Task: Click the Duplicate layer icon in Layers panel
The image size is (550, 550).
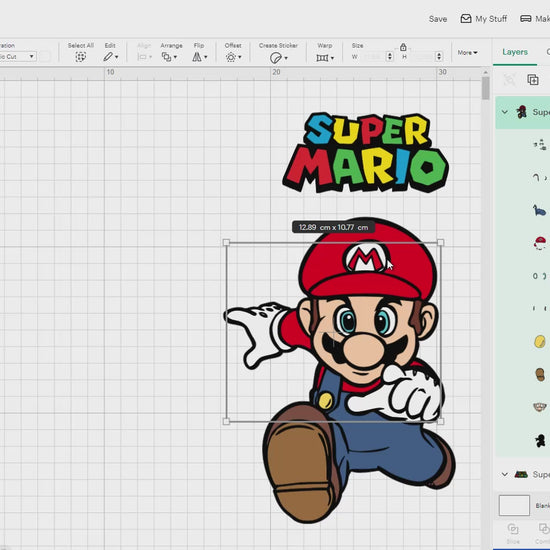Action: point(533,80)
